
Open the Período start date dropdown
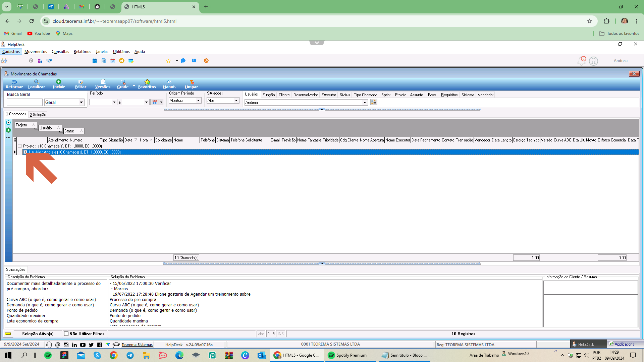pyautogui.click(x=114, y=102)
